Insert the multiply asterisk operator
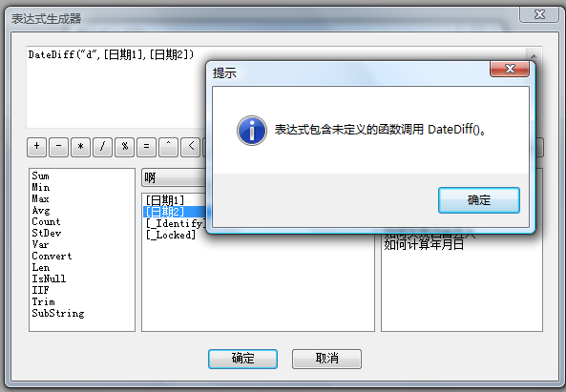 (80, 147)
